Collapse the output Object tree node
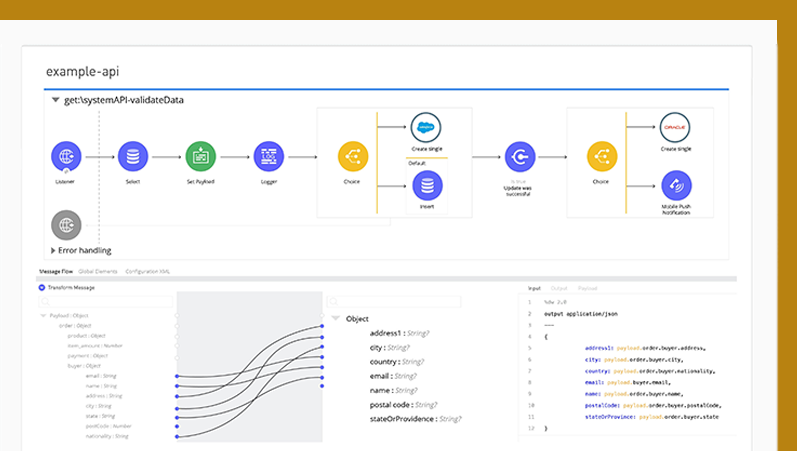This screenshot has width=797, height=451. [x=335, y=319]
